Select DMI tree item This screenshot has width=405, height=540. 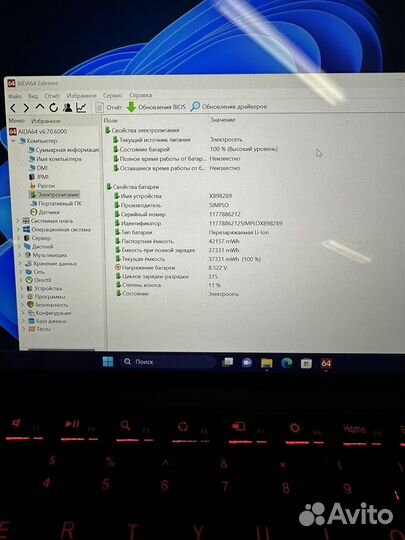(x=38, y=168)
